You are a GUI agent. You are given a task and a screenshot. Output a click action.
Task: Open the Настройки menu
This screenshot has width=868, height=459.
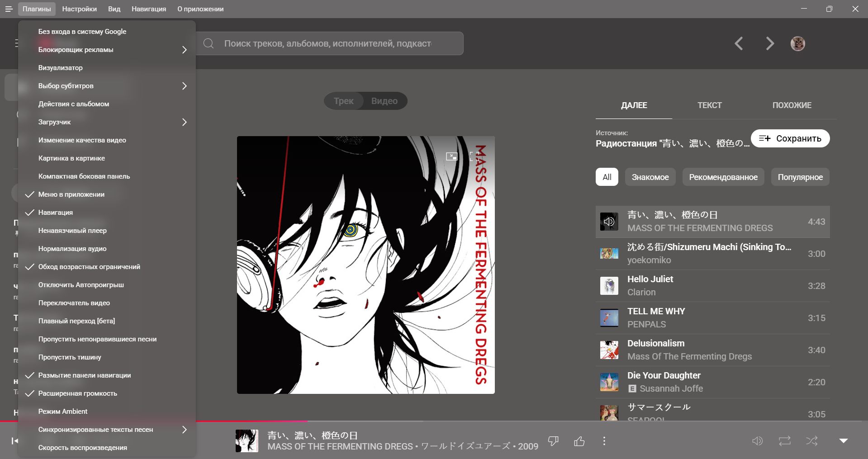pyautogui.click(x=80, y=9)
